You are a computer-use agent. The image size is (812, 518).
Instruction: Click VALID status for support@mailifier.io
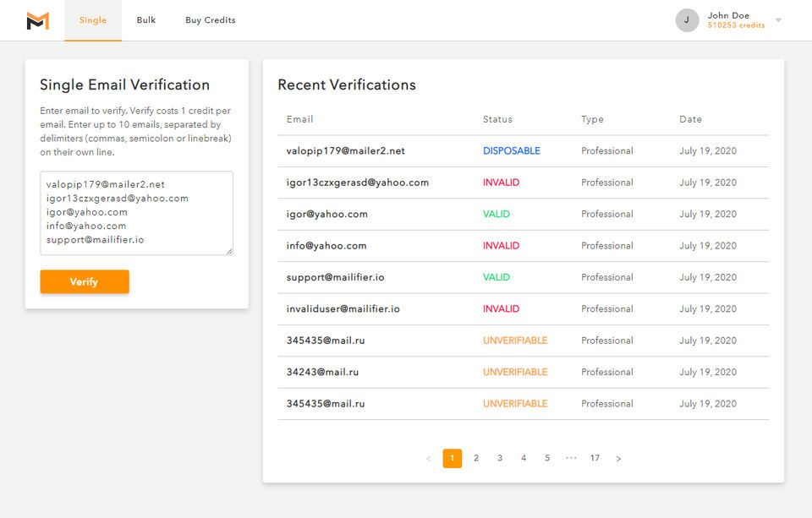pos(497,277)
